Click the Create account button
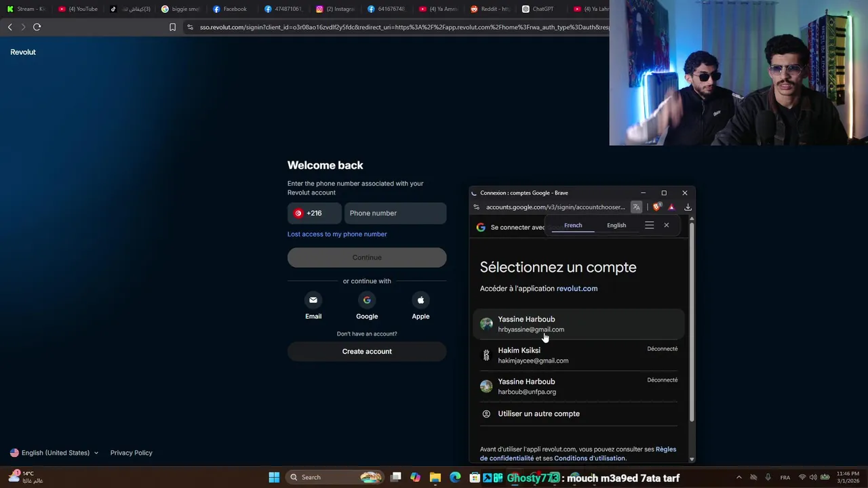Image resolution: width=868 pixels, height=488 pixels. pos(367,351)
